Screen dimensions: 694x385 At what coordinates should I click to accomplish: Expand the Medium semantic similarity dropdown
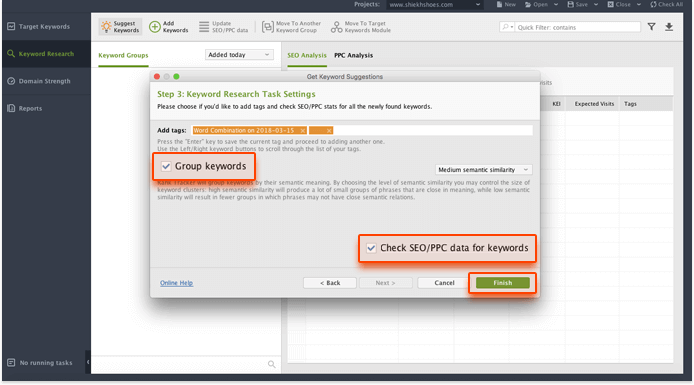pos(483,170)
